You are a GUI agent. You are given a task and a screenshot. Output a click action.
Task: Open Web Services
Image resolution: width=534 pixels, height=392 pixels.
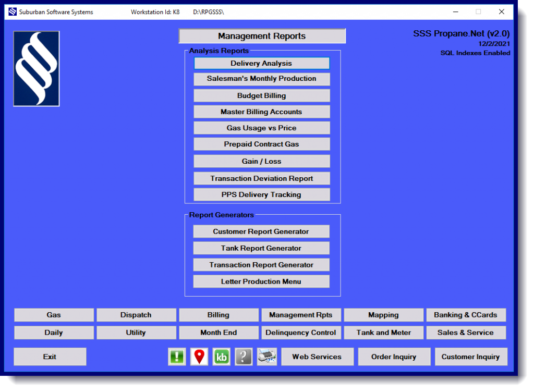click(x=317, y=357)
